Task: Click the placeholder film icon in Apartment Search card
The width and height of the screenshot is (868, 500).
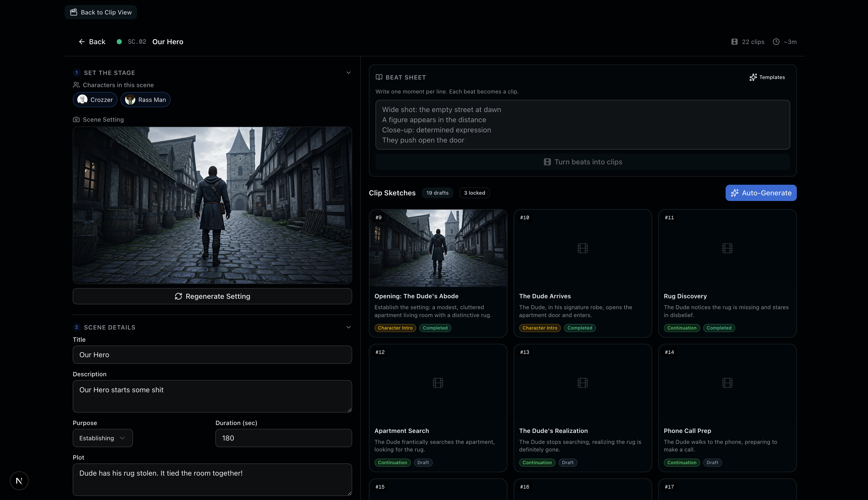Action: pos(438,383)
